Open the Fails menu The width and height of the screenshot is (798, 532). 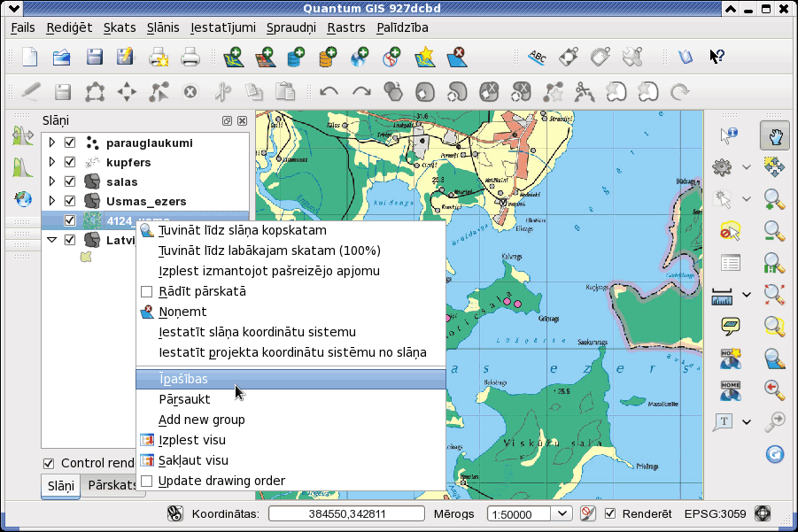(x=23, y=27)
